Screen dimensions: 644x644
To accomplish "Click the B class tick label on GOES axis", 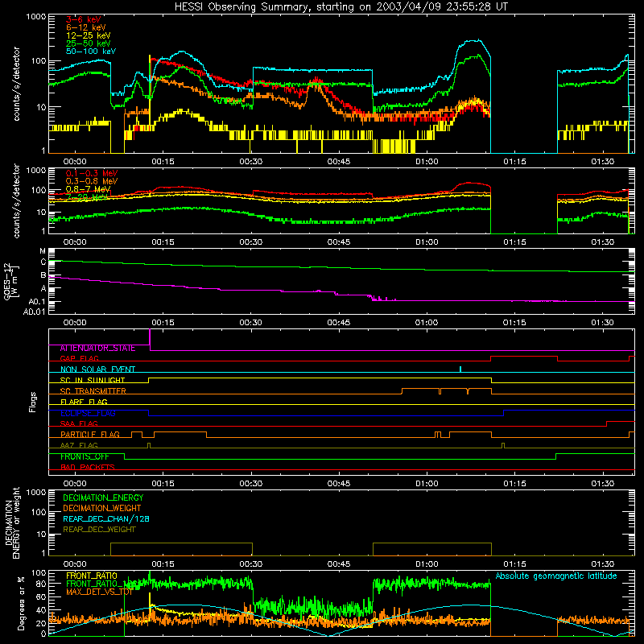I will (x=43, y=275).
